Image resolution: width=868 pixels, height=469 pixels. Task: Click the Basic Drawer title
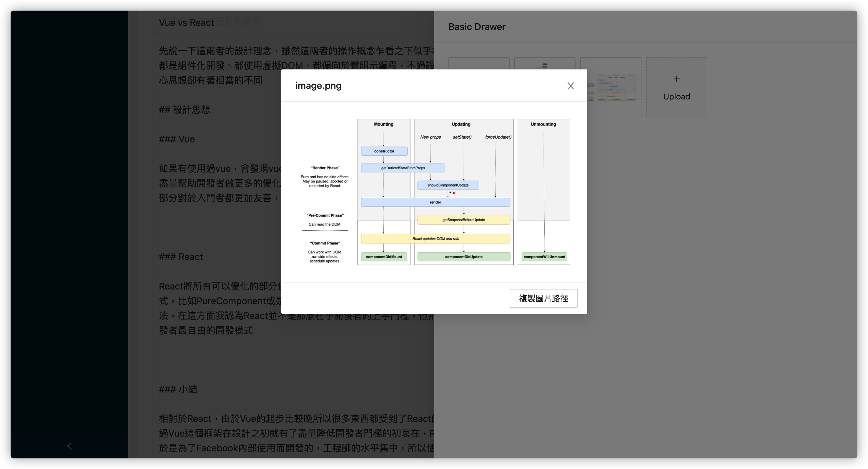476,26
